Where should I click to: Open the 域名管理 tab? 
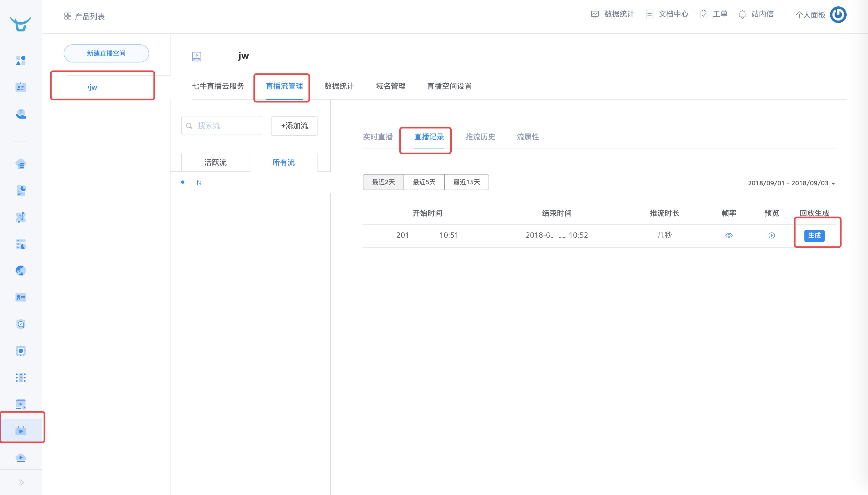[x=390, y=86]
